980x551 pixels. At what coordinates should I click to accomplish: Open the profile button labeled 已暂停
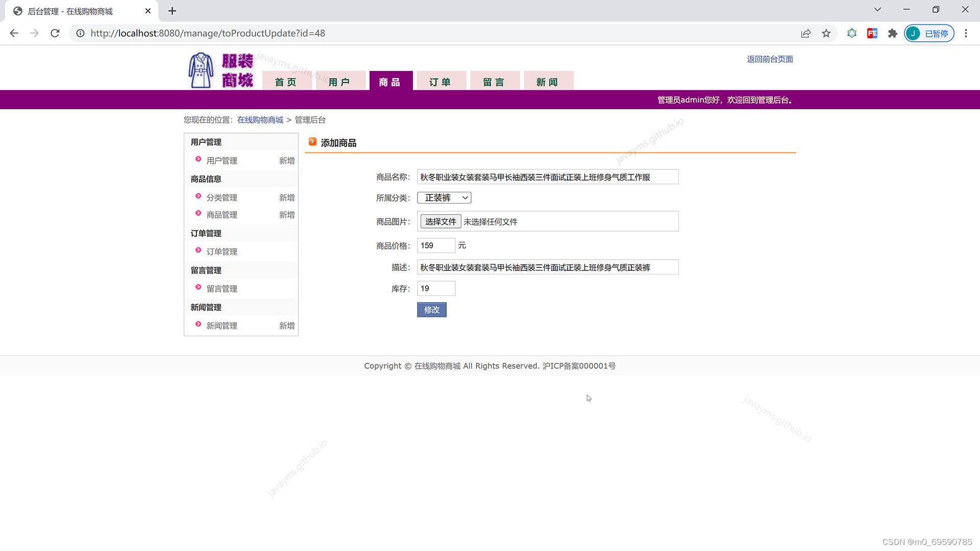tap(929, 33)
